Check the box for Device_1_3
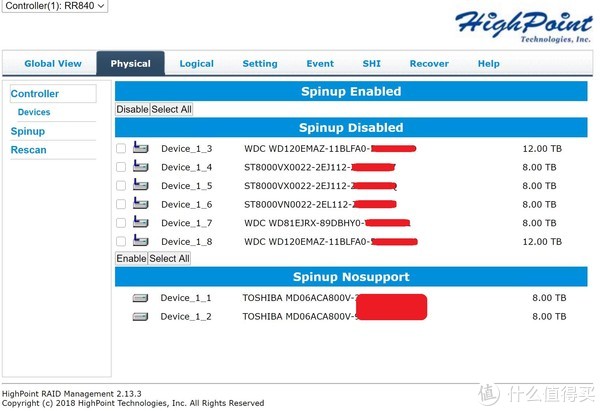Image resolution: width=600 pixels, height=411 pixels. (x=121, y=148)
